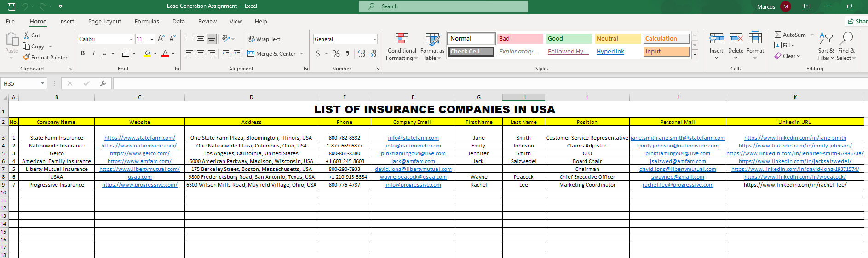Open the General number format dropdown

click(x=375, y=39)
